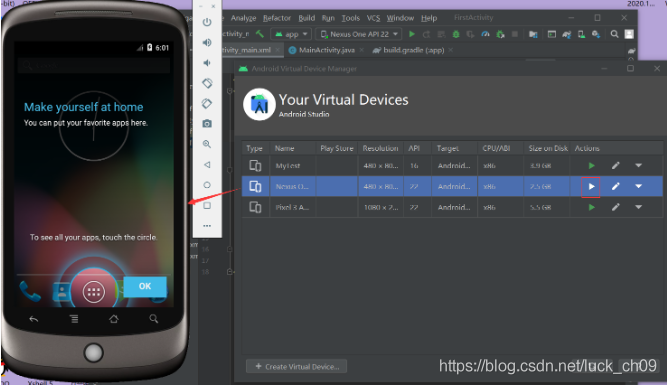The height and width of the screenshot is (385, 667).
Task: Tap the emulator sidebar Home circle
Action: 207,185
